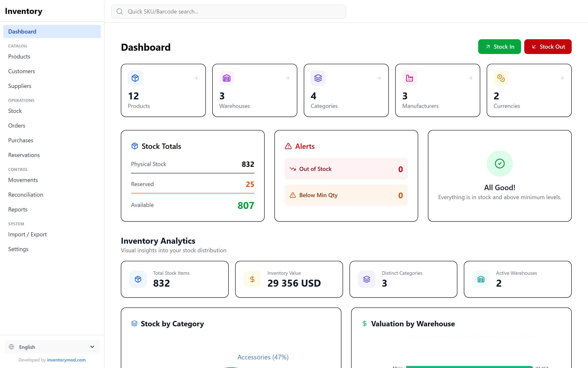Click the Stock by Category layers icon
The width and height of the screenshot is (588, 368).
point(134,323)
